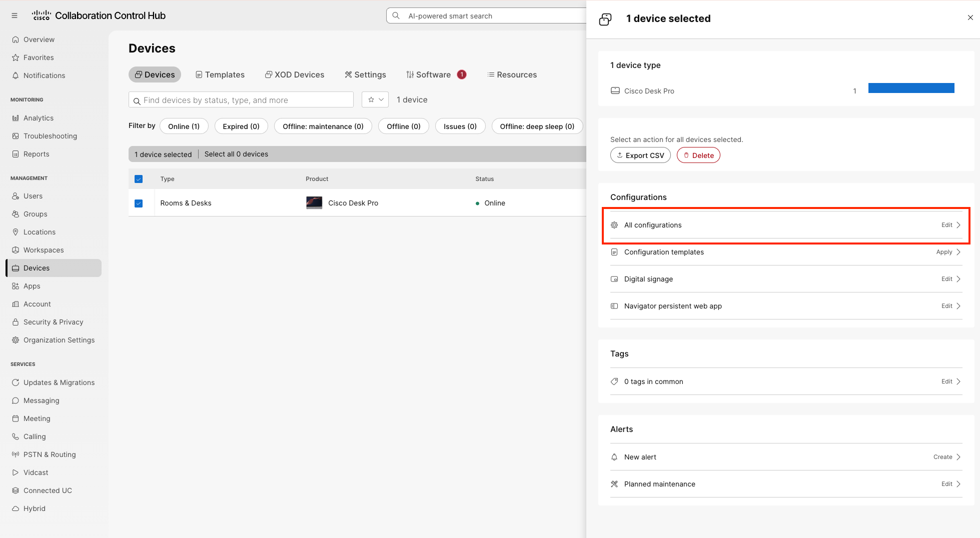The height and width of the screenshot is (538, 980).
Task: Click the Connected UC stack icon
Action: 16,490
